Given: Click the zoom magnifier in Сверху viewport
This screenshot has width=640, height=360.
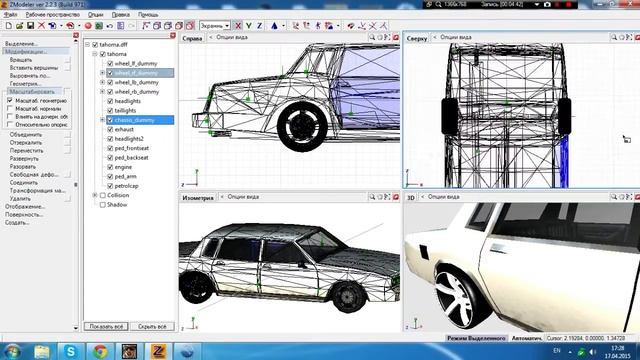Looking at the screenshot, I should click(613, 37).
